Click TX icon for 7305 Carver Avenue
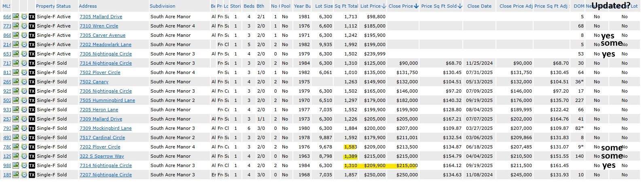Screen dimensions: 644x182 click(32, 35)
